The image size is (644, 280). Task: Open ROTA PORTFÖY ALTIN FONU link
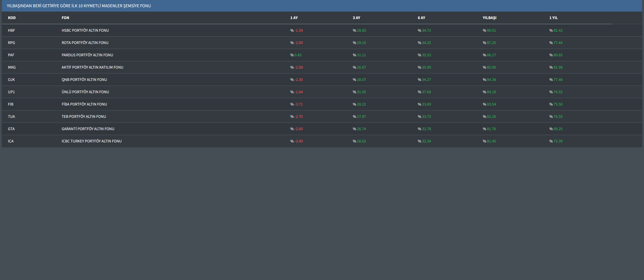click(85, 43)
